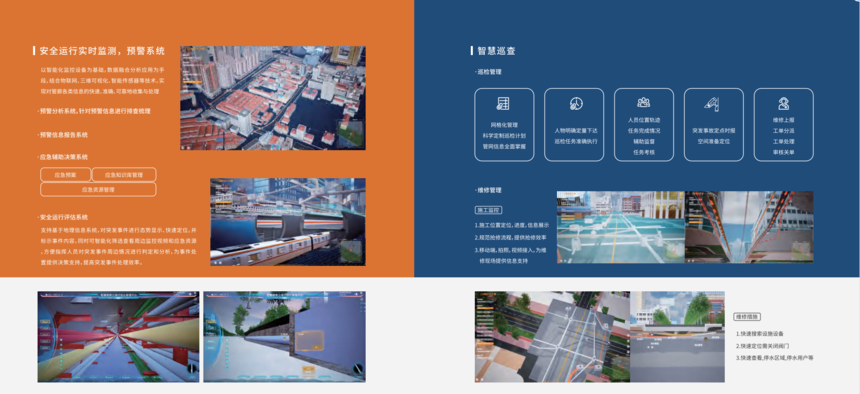This screenshot has height=394, width=860.
Task: Open the subway tunnel train image
Action: [288, 222]
